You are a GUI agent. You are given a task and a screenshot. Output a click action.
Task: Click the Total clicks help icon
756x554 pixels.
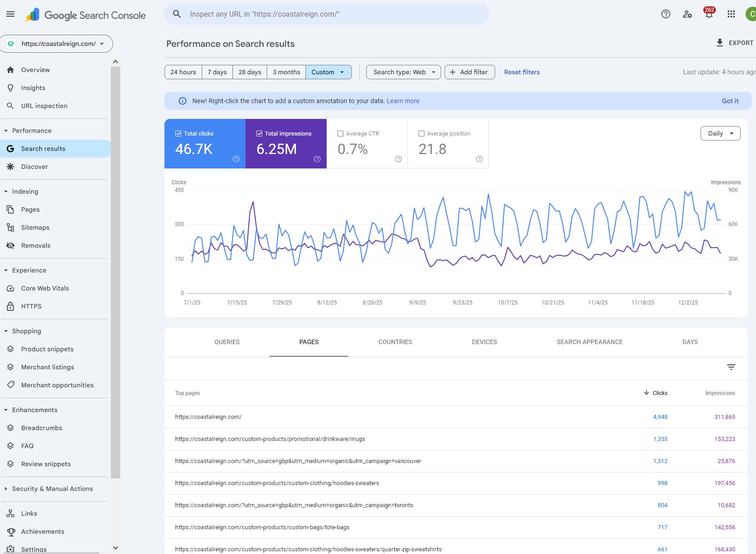(x=236, y=159)
